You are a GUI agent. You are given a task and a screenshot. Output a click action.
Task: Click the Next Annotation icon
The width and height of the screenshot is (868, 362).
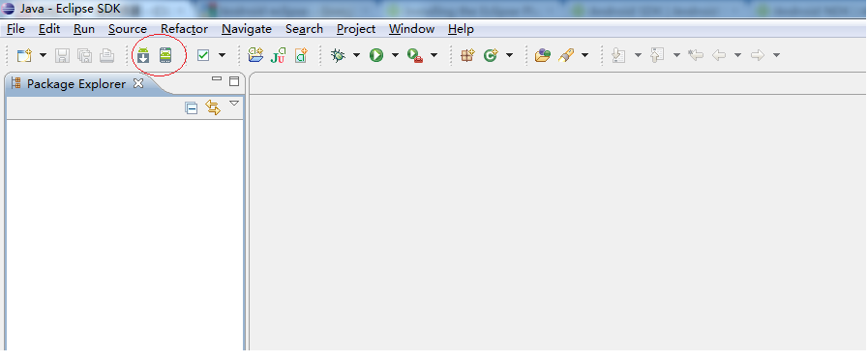(619, 55)
